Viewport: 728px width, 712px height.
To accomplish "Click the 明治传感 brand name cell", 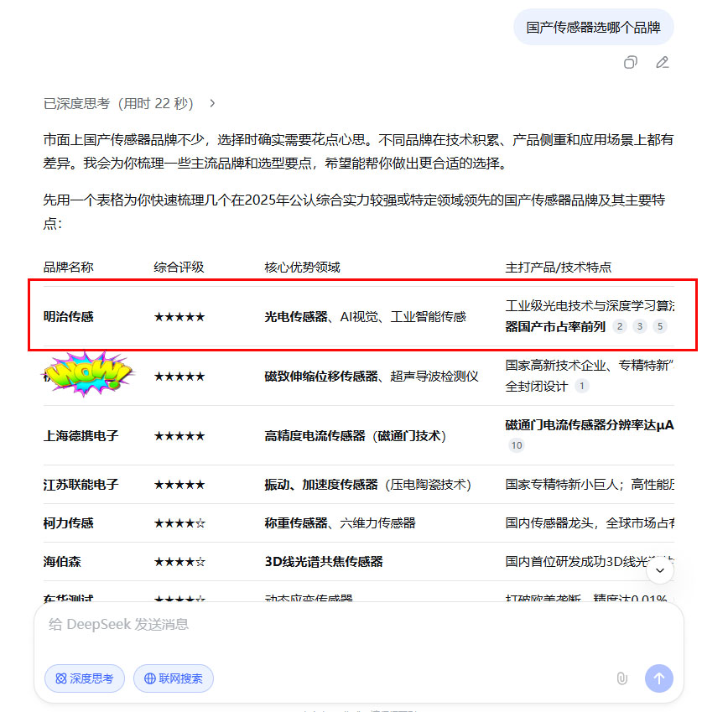I will pyautogui.click(x=69, y=317).
